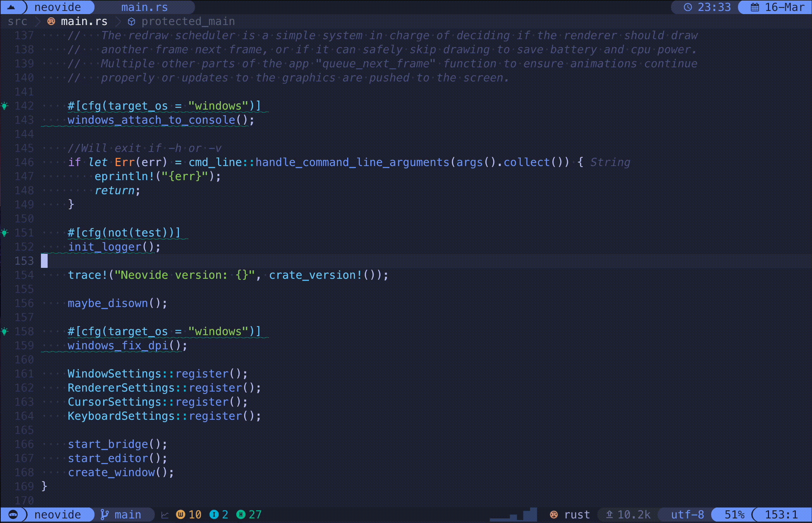
Task: Click the #[cfg(not(test))] attribute
Action: pos(124,233)
